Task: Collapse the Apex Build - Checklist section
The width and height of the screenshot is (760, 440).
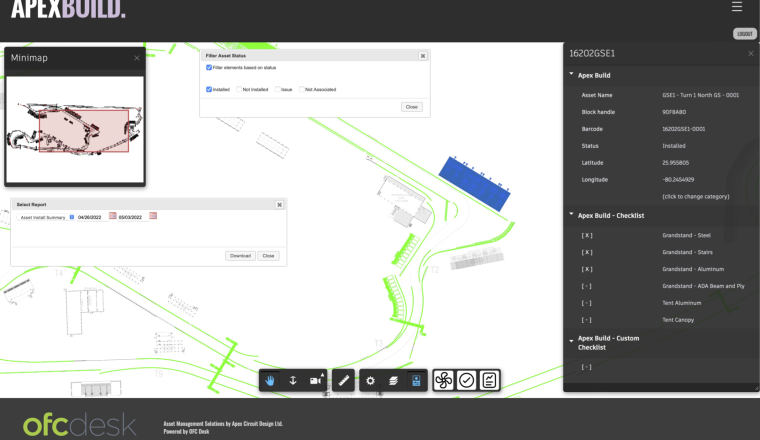Action: pos(571,214)
